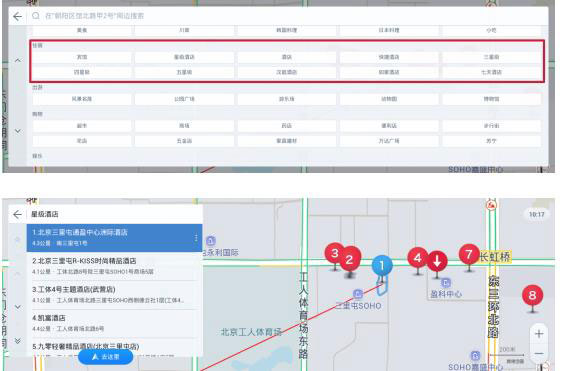
Task: Open result 4 凯富酒店
Action: pyautogui.click(x=114, y=323)
